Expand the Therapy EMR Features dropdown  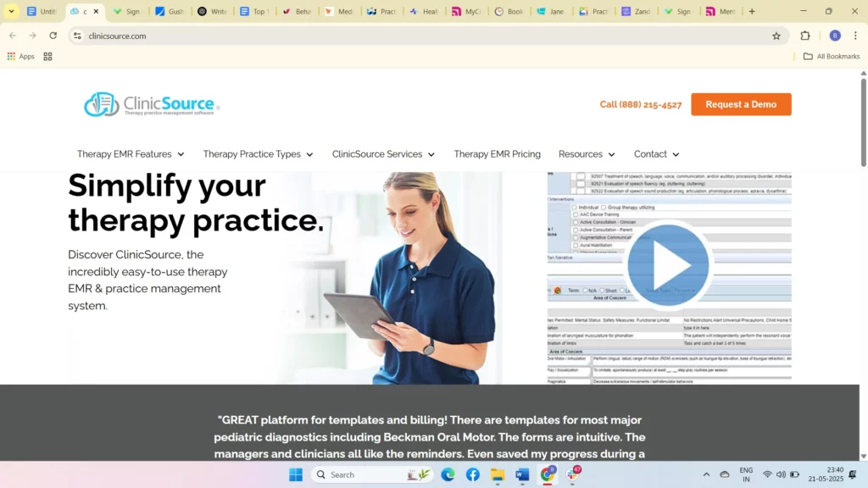point(131,154)
